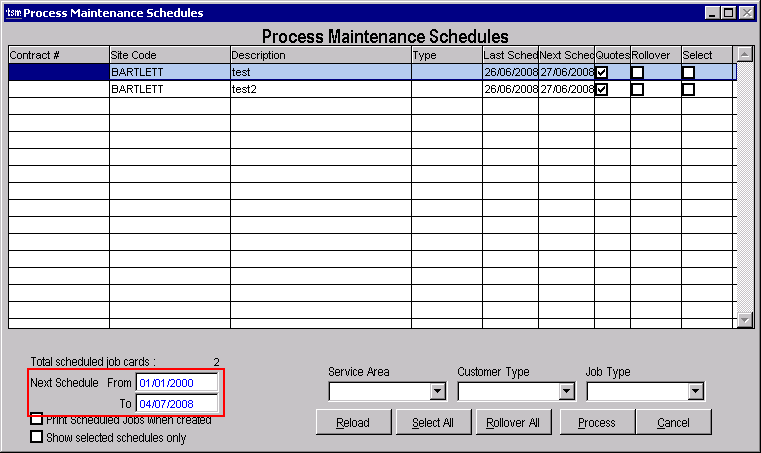The width and height of the screenshot is (761, 453).
Task: Expand the Customer Type dropdown
Action: (x=567, y=391)
